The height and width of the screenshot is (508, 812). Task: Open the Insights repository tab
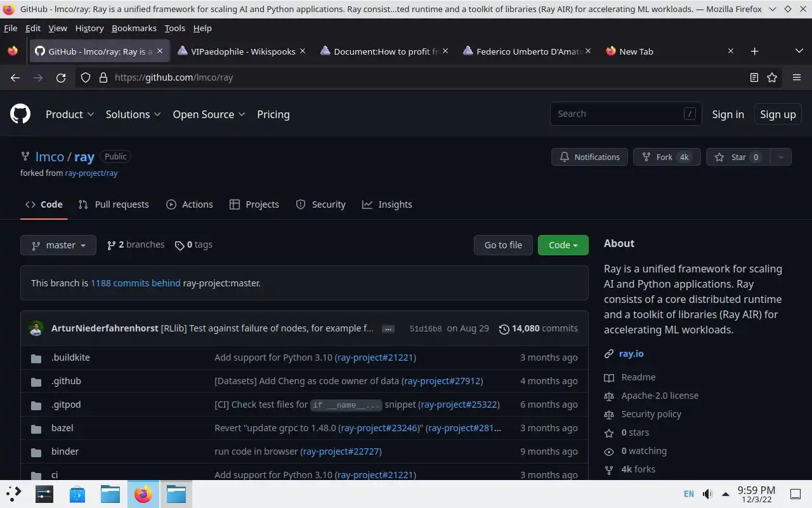(x=387, y=204)
